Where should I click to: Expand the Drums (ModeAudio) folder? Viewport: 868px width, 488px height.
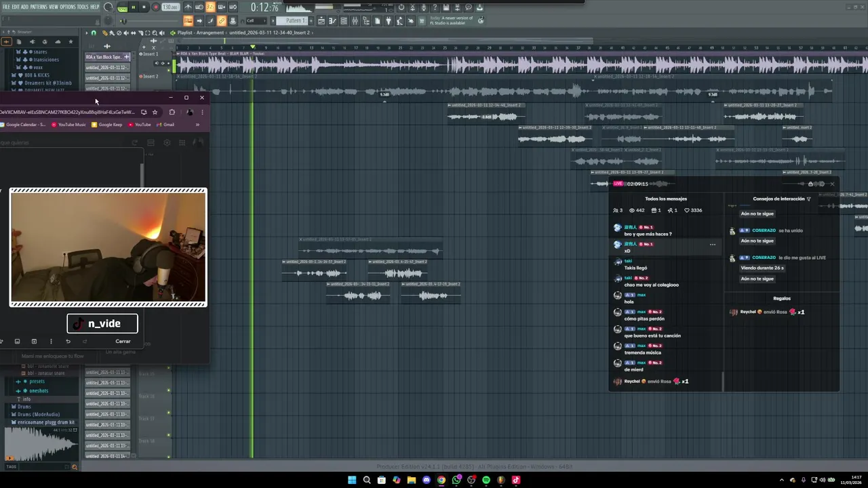38,414
